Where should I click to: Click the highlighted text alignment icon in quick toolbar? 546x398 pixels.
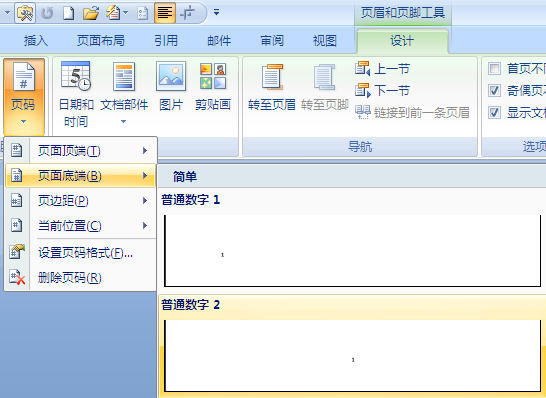pos(165,13)
